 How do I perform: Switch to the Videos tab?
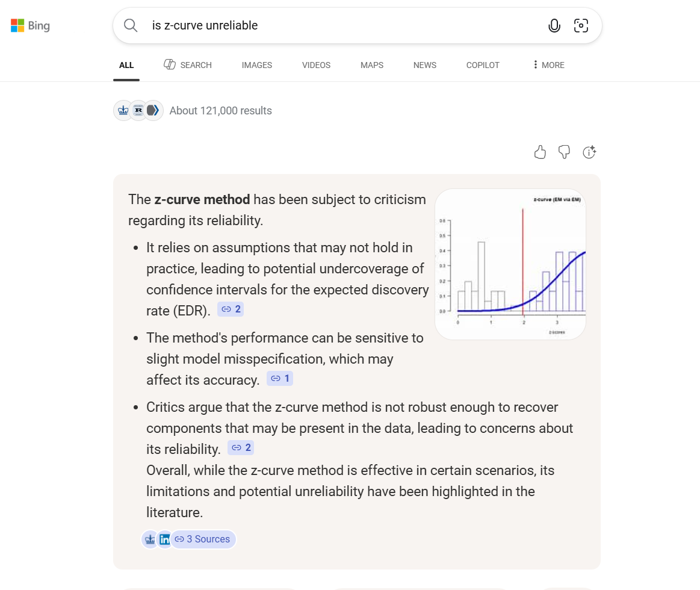(316, 65)
